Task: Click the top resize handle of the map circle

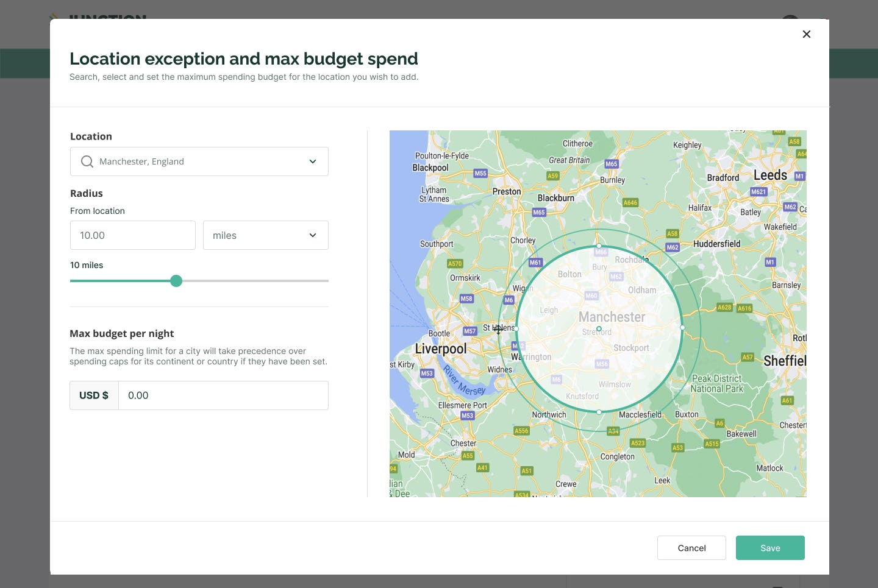Action: tap(599, 246)
